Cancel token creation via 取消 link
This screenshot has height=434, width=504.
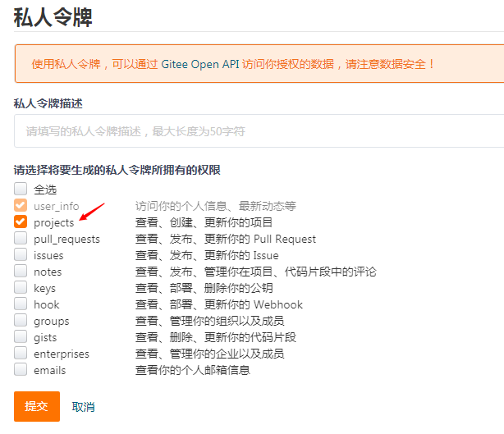[x=83, y=407]
